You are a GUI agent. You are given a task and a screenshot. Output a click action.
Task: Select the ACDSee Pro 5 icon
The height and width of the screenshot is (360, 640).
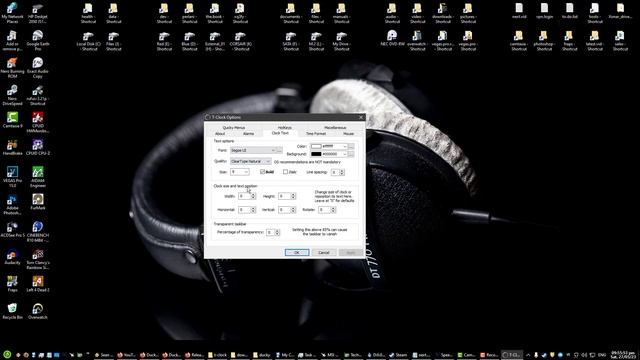pos(12,229)
